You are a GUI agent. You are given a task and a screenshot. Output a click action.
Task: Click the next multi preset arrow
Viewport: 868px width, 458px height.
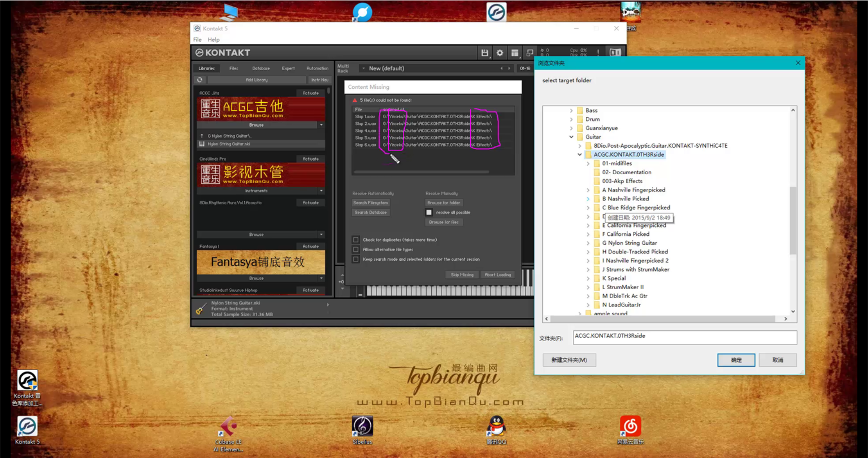tap(509, 68)
